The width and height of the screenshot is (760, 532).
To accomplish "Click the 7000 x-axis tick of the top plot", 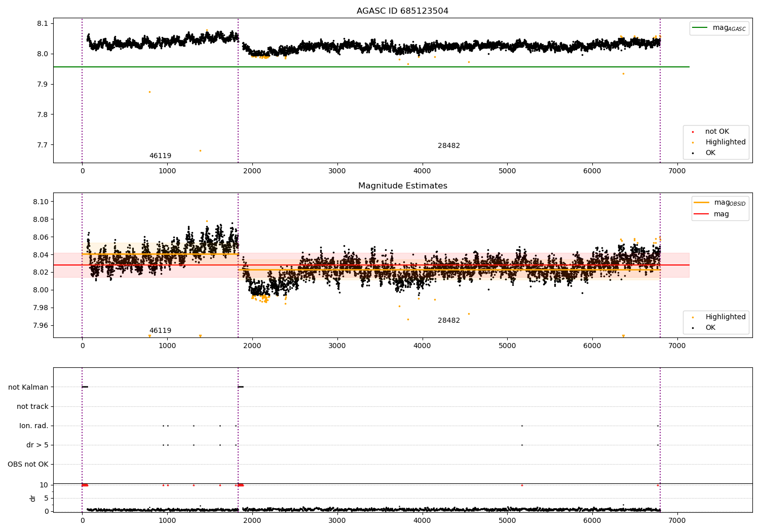I will [677, 171].
